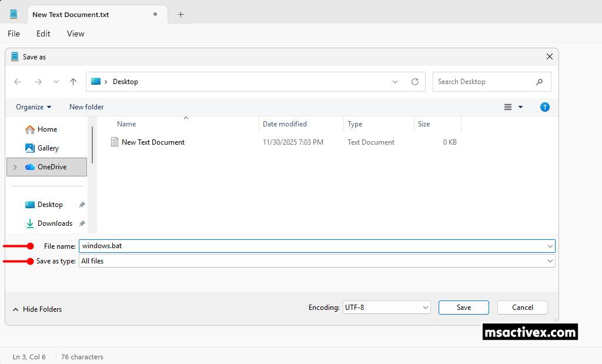Refresh the Desktop folder view

coord(415,82)
